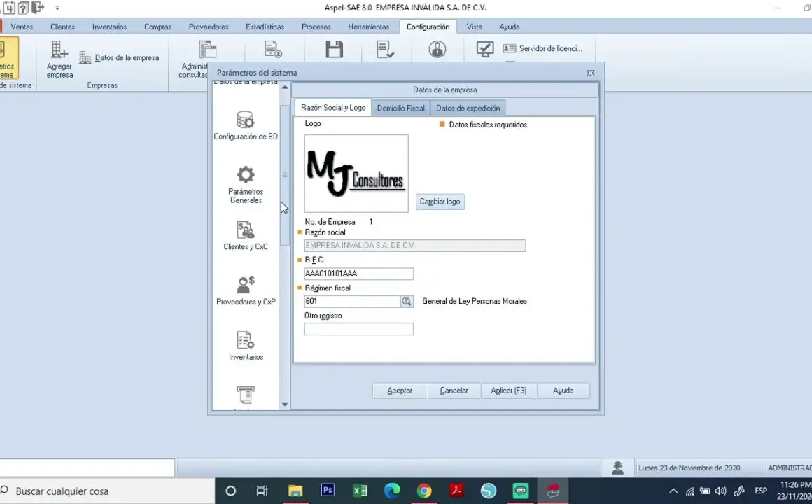Image resolution: width=812 pixels, height=504 pixels.
Task: Open Agregar empresa in the ribbon
Action: click(x=59, y=59)
